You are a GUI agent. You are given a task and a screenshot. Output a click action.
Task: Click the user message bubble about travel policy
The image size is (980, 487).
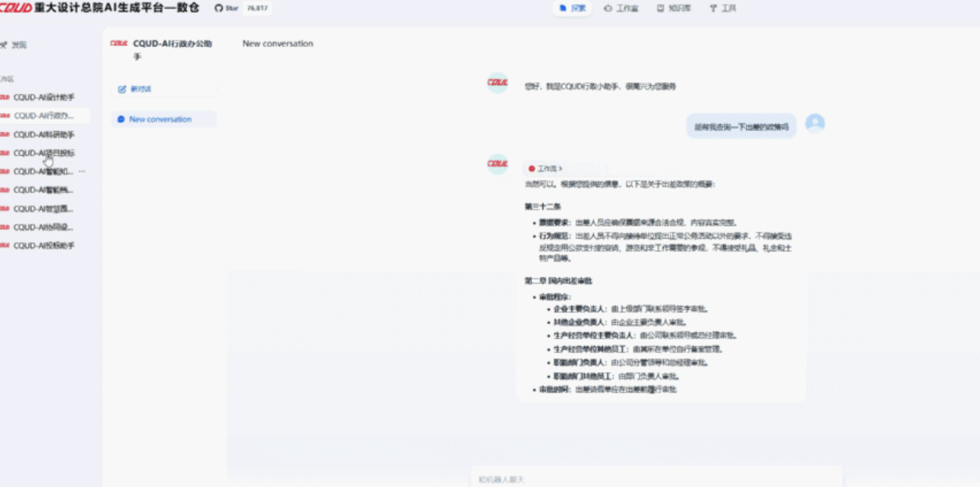(x=741, y=126)
